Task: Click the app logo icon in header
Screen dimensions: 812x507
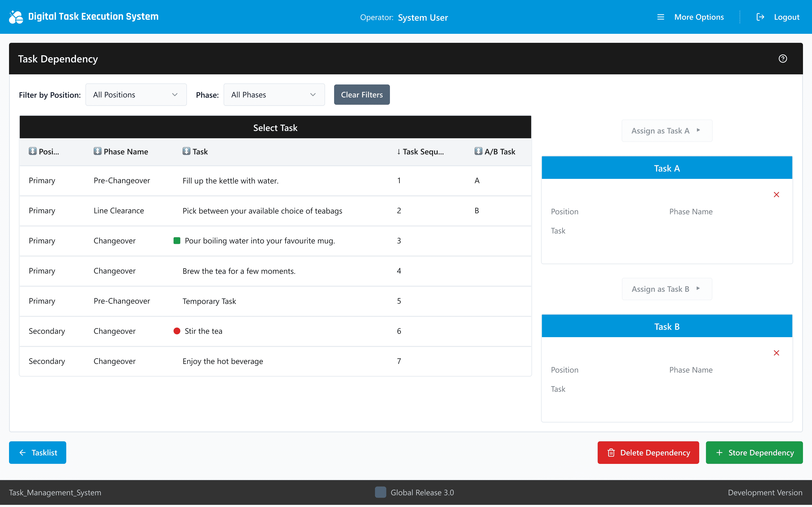Action: point(16,17)
